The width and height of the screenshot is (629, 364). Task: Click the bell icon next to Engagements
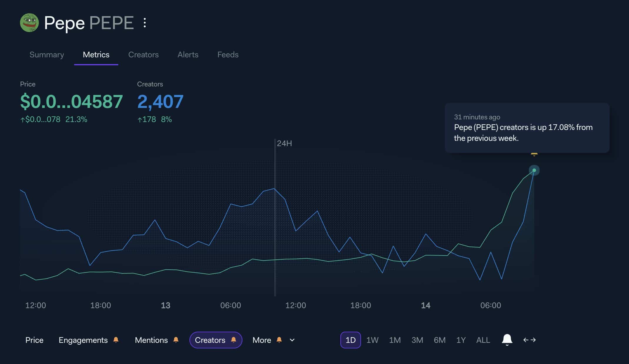point(116,340)
